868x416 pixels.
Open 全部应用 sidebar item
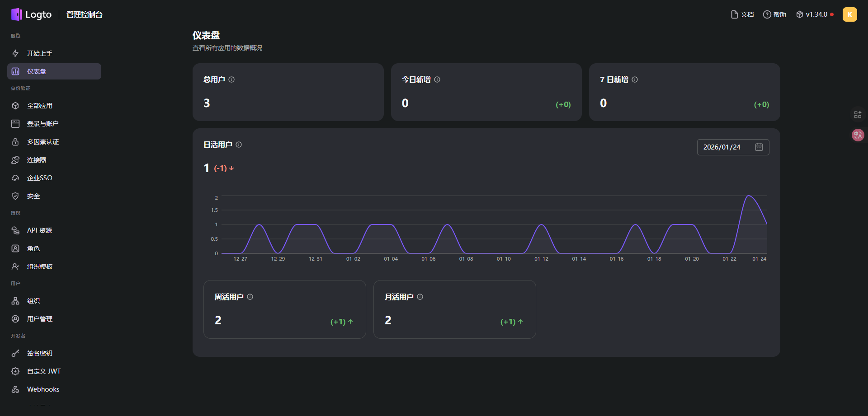(40, 106)
